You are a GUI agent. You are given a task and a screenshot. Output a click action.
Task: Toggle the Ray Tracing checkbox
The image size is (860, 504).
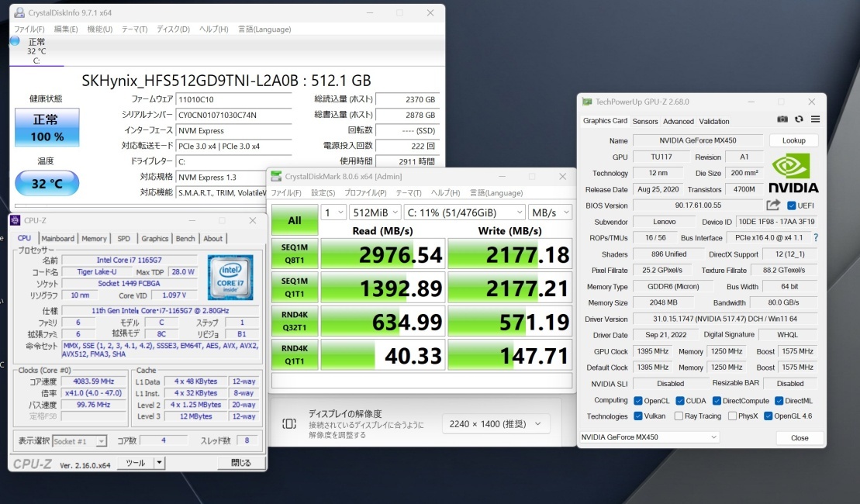pyautogui.click(x=678, y=416)
